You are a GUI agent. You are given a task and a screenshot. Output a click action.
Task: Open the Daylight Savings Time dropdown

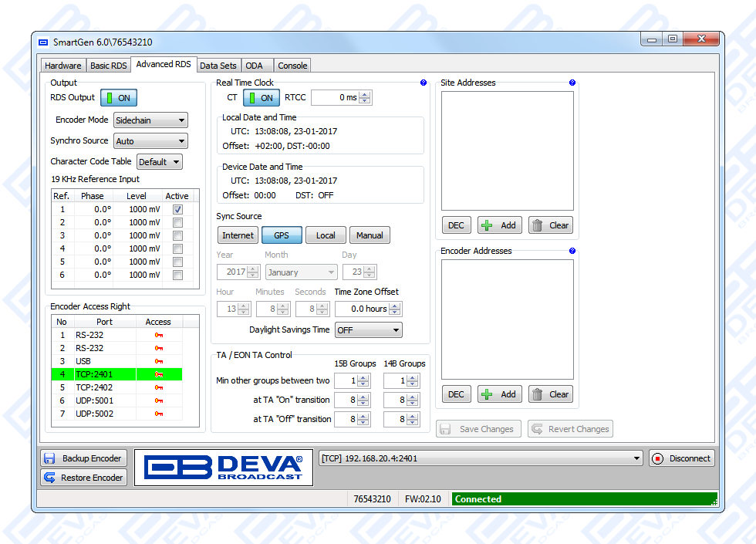pos(368,330)
